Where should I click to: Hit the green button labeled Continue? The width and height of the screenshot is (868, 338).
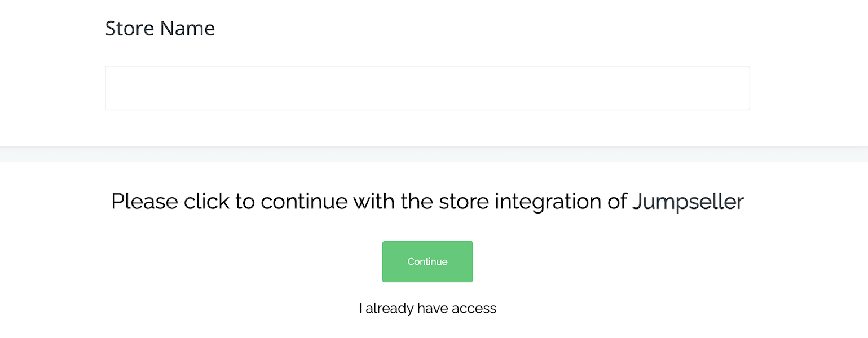click(x=427, y=261)
